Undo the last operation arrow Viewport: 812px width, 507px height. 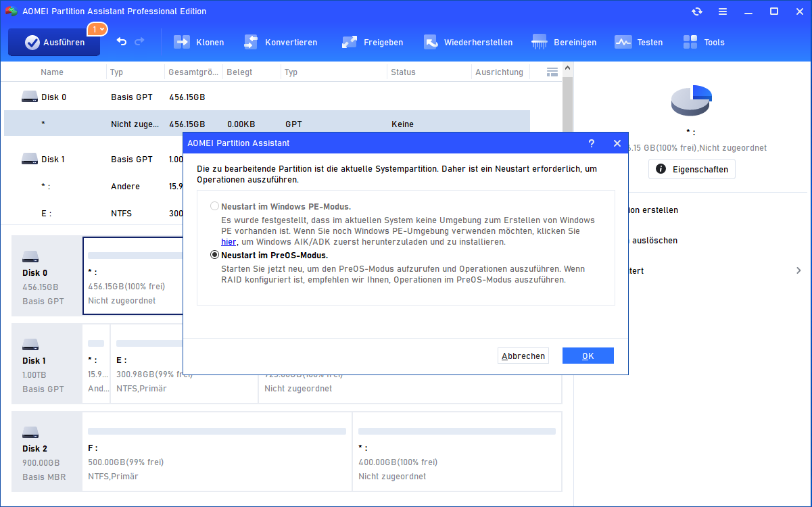(x=122, y=42)
